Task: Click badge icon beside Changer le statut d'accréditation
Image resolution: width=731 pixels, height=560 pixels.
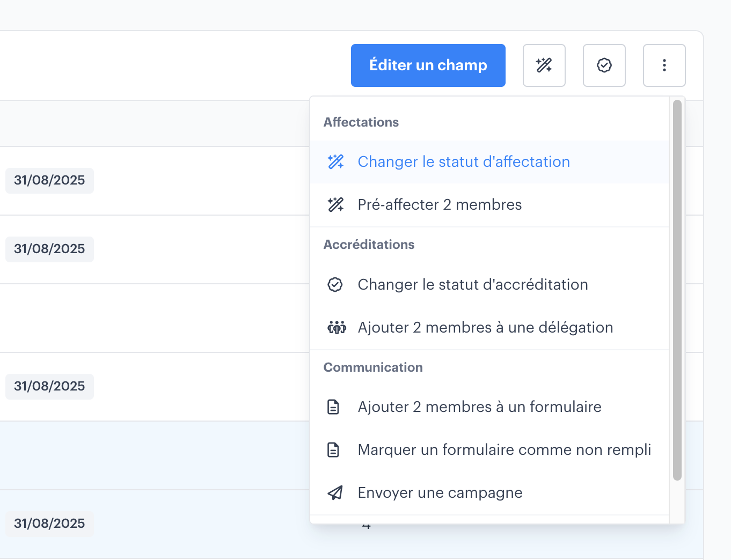Action: pos(335,284)
